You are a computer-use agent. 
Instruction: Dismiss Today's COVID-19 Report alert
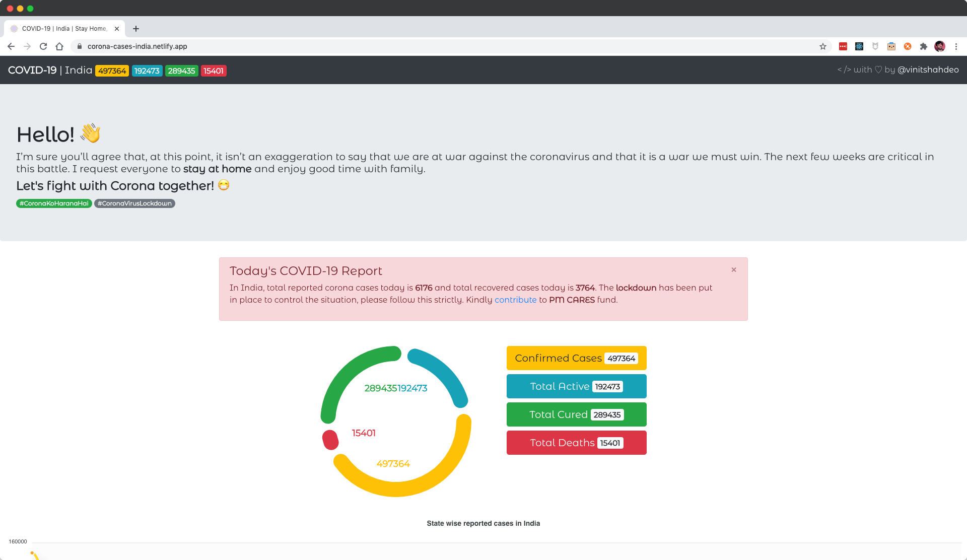click(x=734, y=270)
